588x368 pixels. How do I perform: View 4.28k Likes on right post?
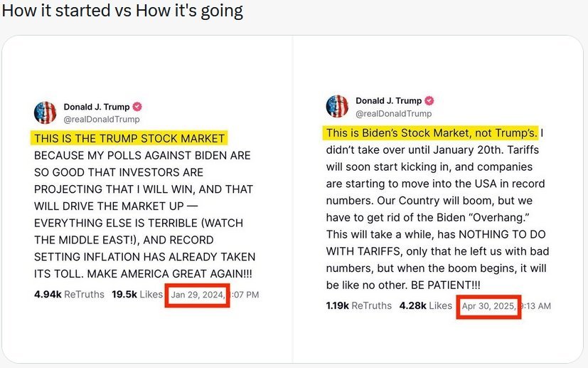pos(426,305)
